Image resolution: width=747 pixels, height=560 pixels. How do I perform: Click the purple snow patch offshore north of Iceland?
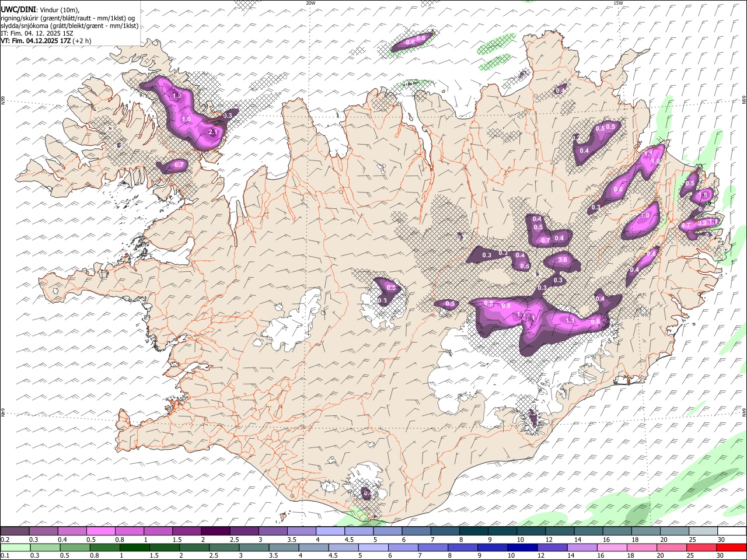(x=413, y=41)
